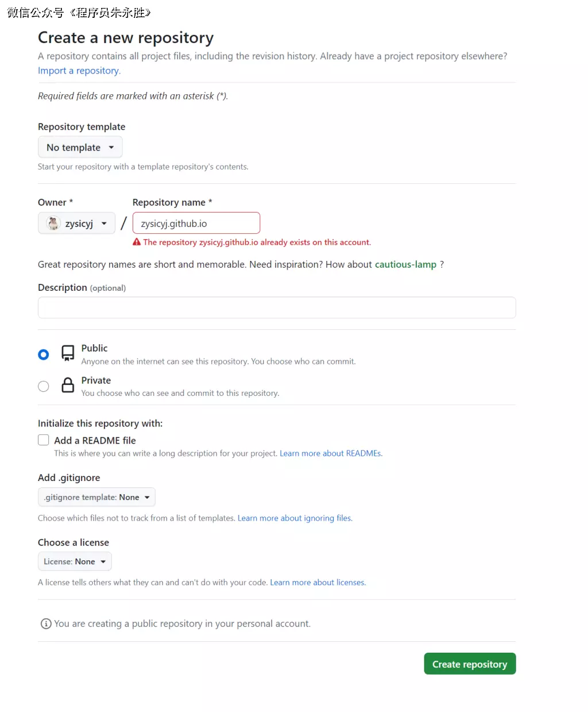Viewport: 588px width, 712px height.
Task: Select the Public radio button
Action: click(x=44, y=355)
